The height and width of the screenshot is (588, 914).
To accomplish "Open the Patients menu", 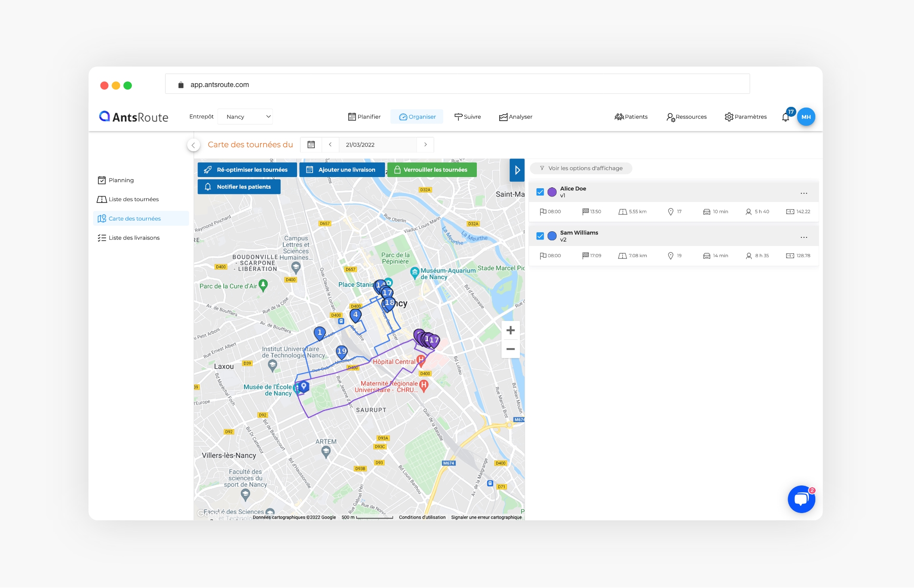I will (x=631, y=117).
